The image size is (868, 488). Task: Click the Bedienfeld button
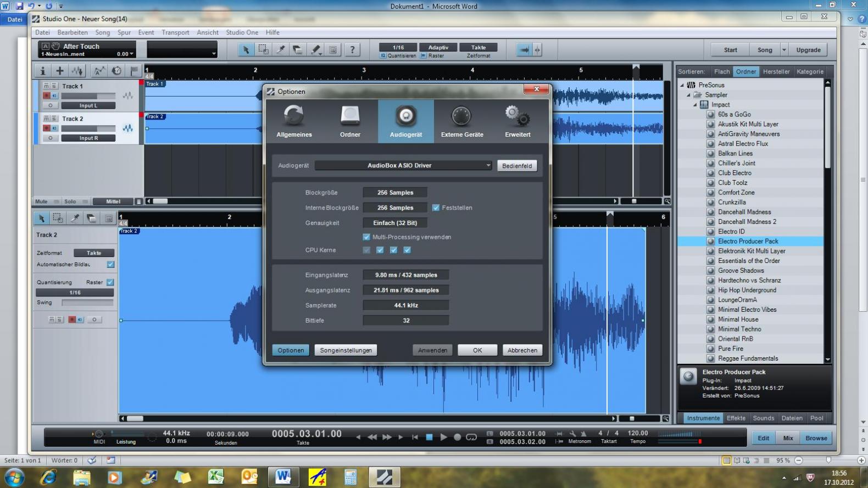pos(517,166)
